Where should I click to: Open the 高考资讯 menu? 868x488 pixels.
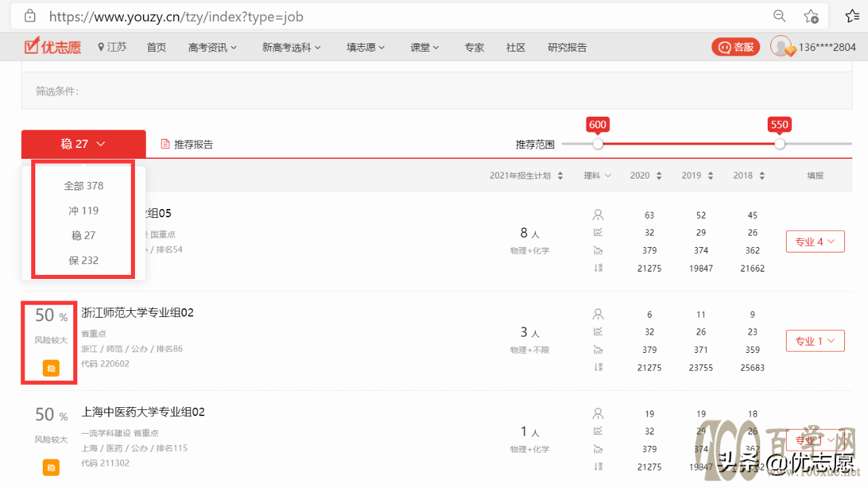pos(213,48)
